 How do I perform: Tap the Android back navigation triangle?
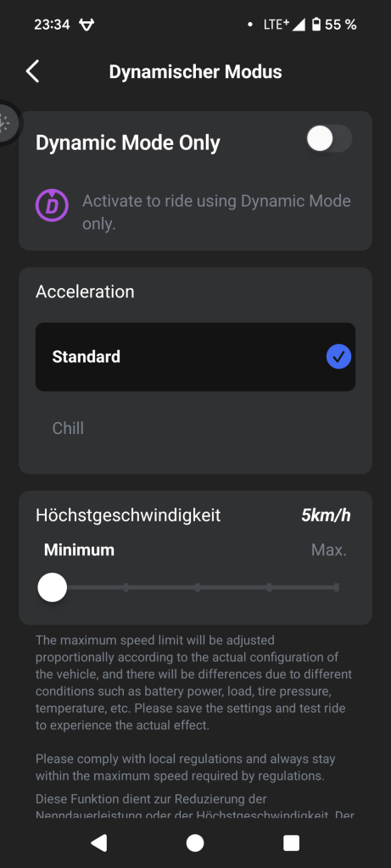[x=98, y=843]
